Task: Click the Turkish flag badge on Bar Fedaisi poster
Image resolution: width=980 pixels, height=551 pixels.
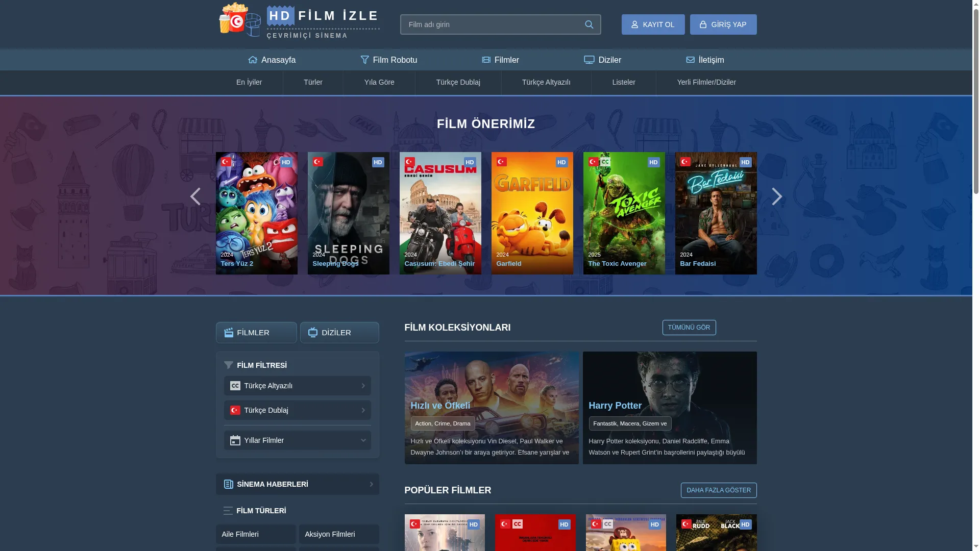Action: (685, 162)
